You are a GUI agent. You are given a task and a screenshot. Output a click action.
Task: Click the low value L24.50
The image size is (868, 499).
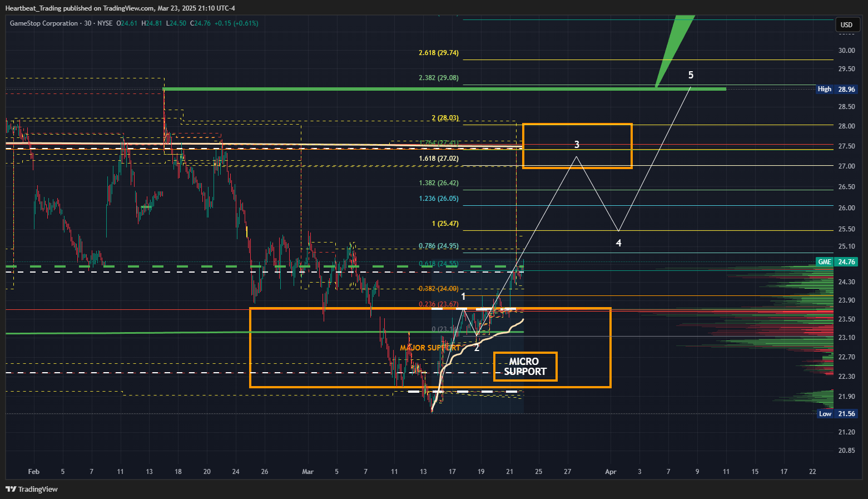coord(176,23)
